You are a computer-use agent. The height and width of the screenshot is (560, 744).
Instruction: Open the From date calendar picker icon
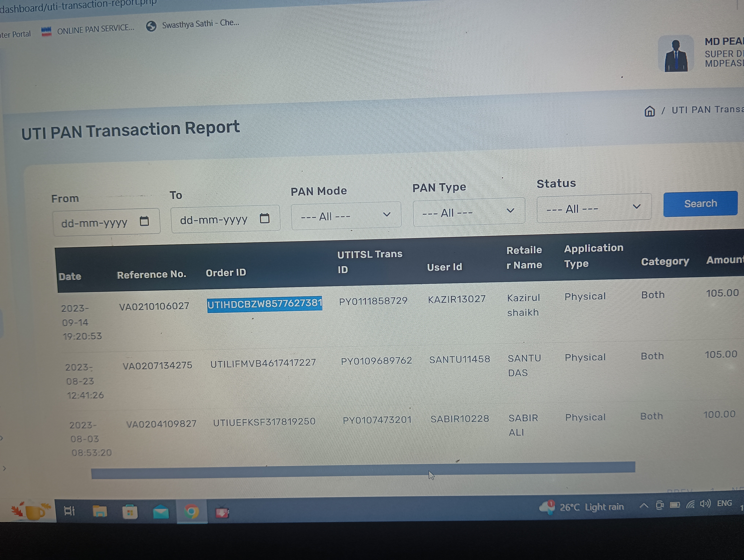tap(144, 221)
